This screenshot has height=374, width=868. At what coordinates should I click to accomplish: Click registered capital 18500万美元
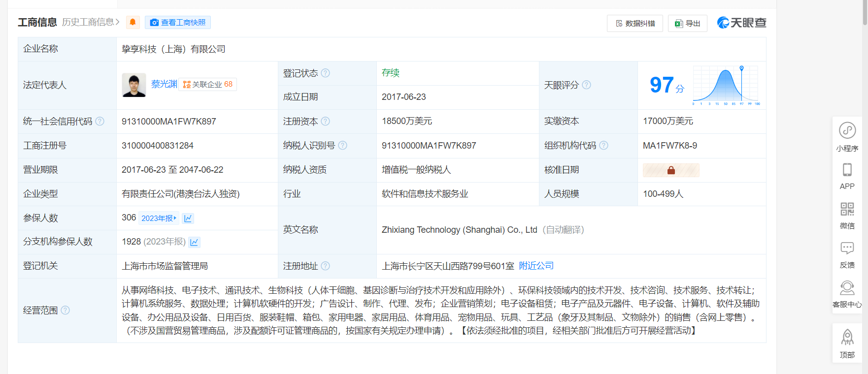[x=407, y=121]
